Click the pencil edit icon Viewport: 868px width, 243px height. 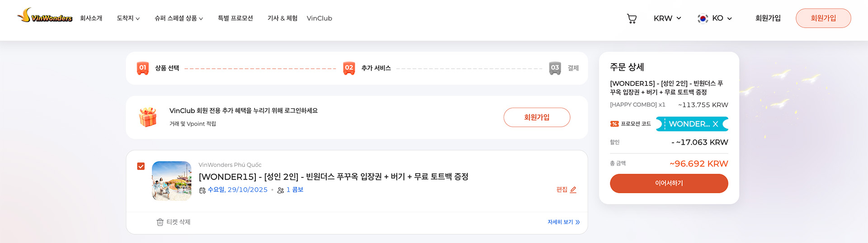pyautogui.click(x=573, y=190)
